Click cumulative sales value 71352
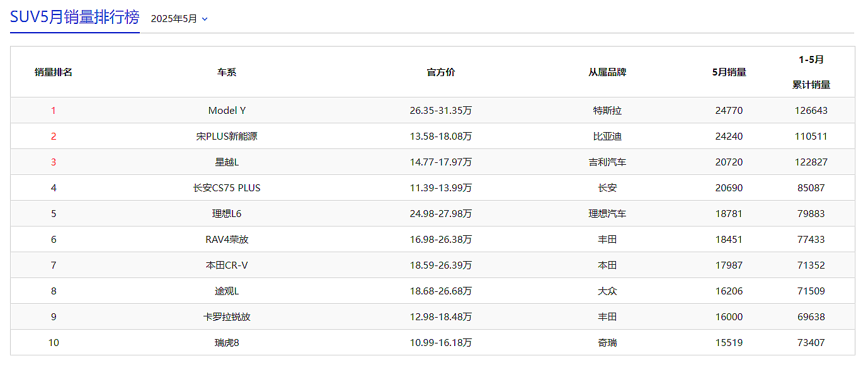868x368 pixels. click(811, 265)
